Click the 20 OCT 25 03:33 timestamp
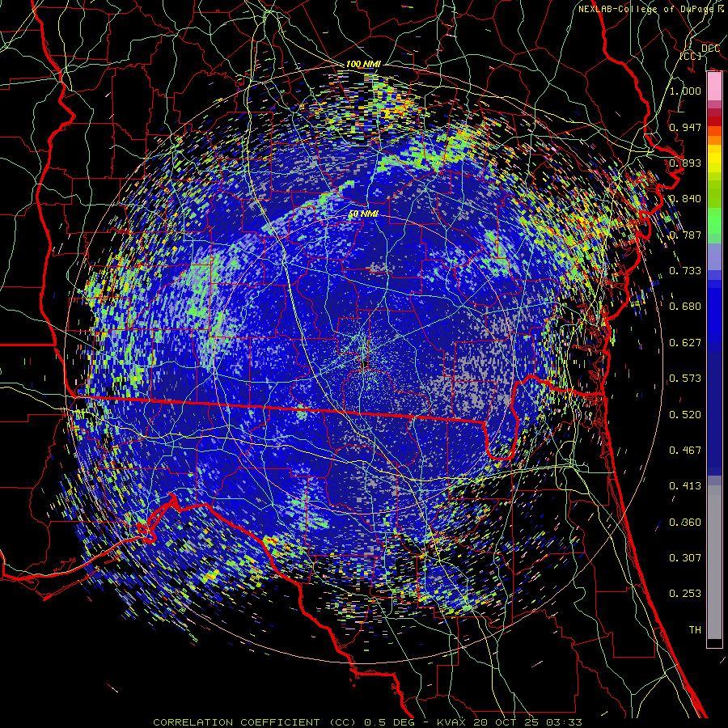728x728 pixels. pyautogui.click(x=528, y=722)
